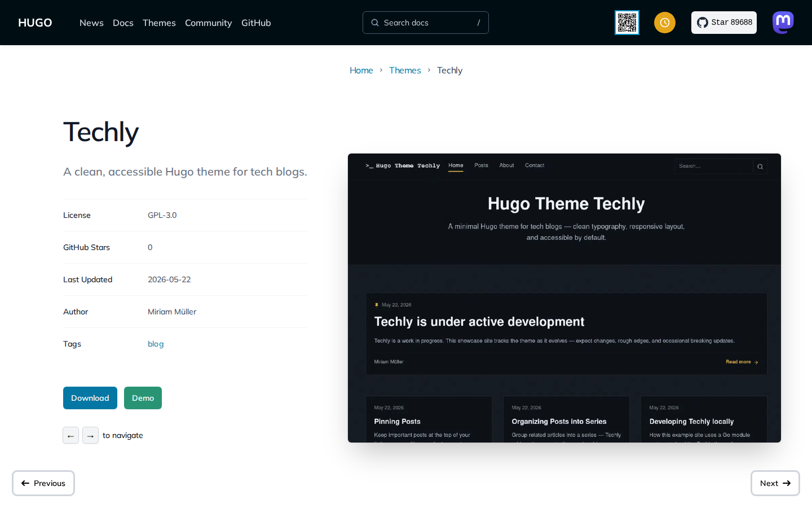This screenshot has height=508, width=812.
Task: Open the Docs menu item
Action: click(123, 23)
